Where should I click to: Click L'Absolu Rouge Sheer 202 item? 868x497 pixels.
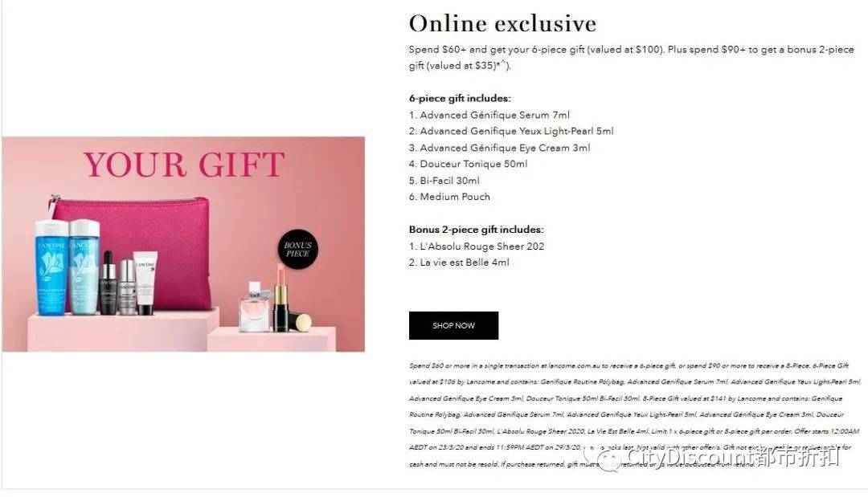point(477,246)
